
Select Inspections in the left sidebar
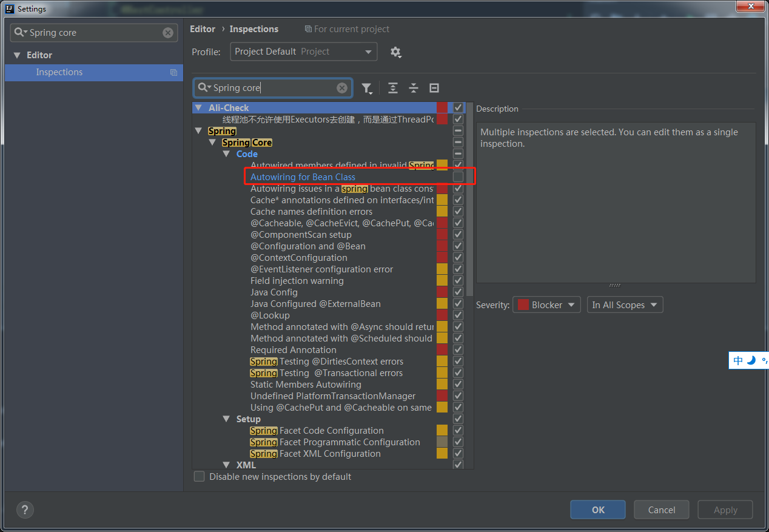point(59,72)
